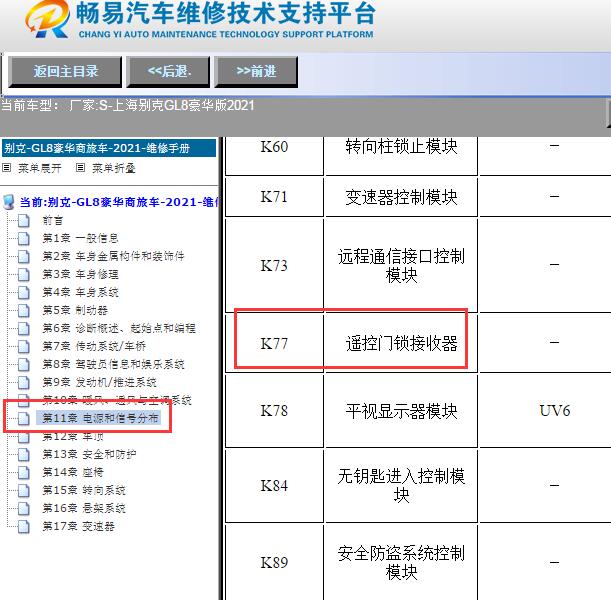Open 第6章 诊断概述、起始点和编程
This screenshot has width=611, height=600.
click(119, 328)
